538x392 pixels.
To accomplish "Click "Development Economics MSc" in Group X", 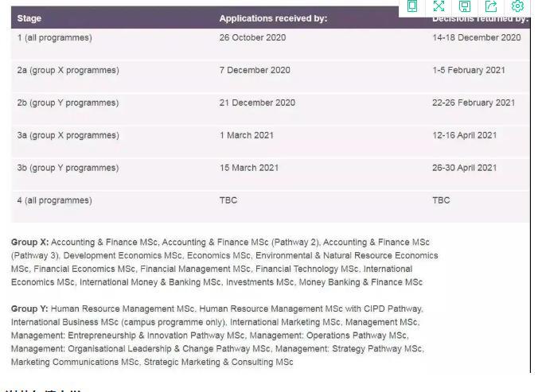I will click(x=123, y=255).
